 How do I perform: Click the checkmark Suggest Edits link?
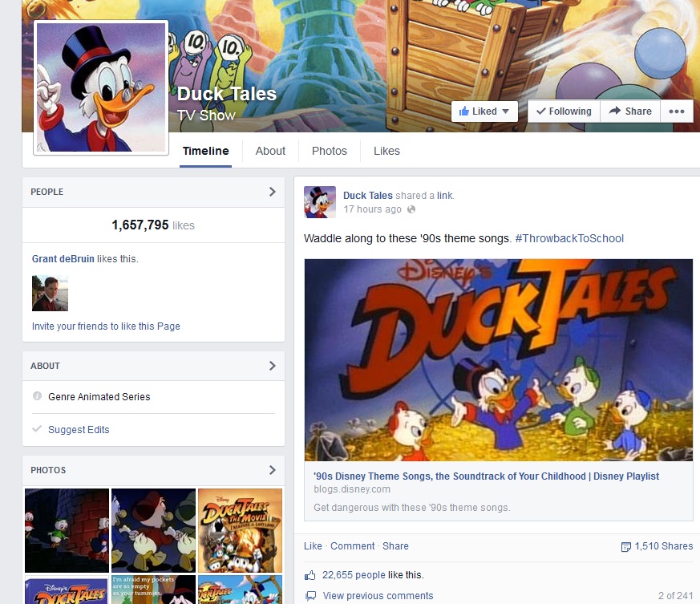pos(78,430)
